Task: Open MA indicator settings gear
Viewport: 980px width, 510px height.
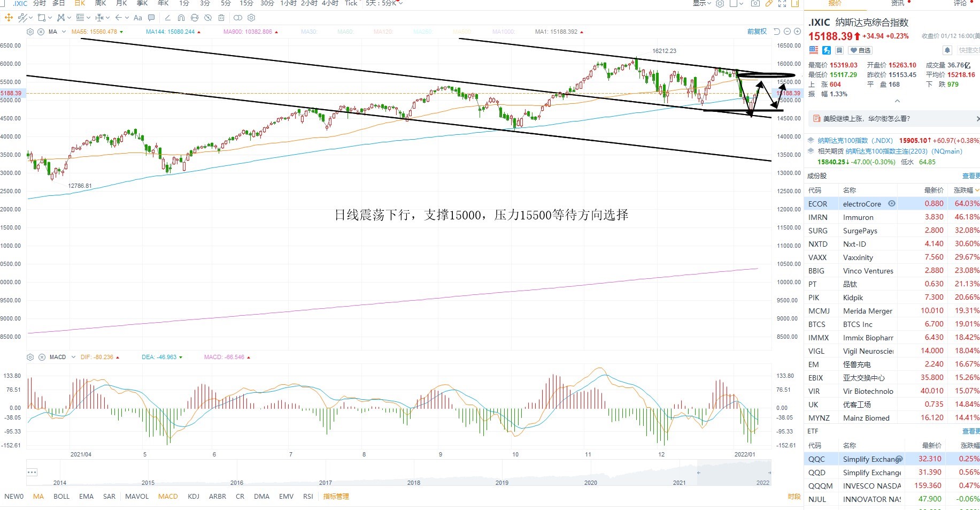Action: click(30, 32)
